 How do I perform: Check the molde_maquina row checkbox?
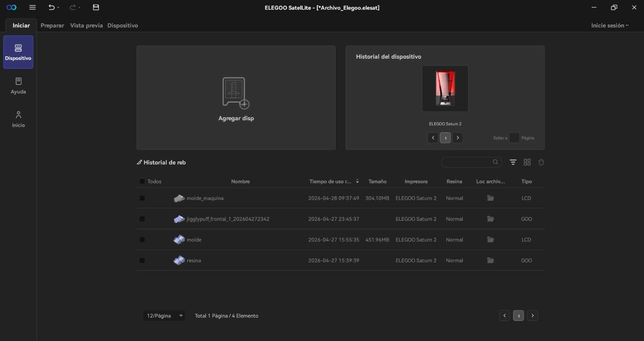(142, 198)
